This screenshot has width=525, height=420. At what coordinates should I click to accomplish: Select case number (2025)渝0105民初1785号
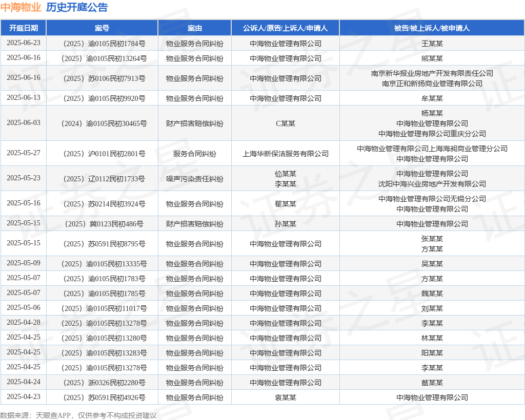coord(104,293)
